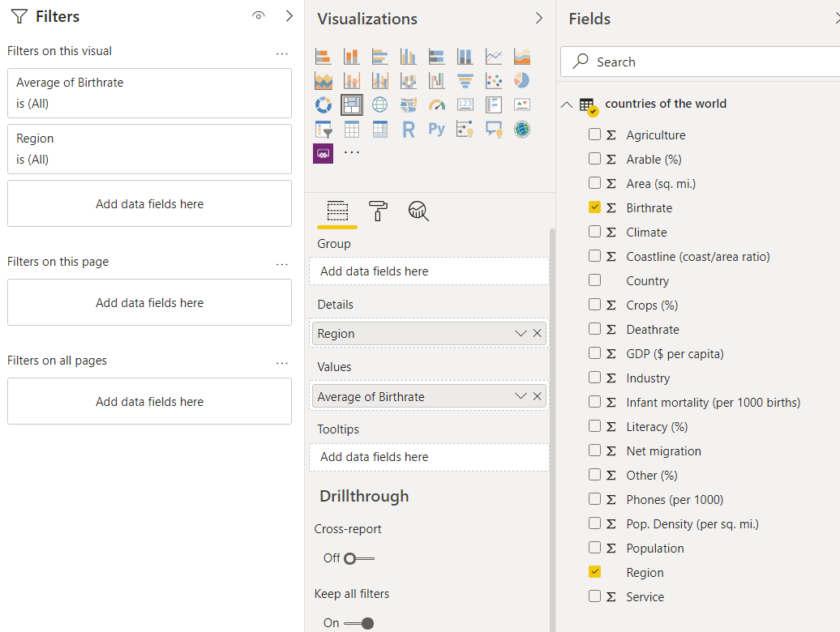840x632 pixels.
Task: Select the R script visual
Action: click(409, 129)
